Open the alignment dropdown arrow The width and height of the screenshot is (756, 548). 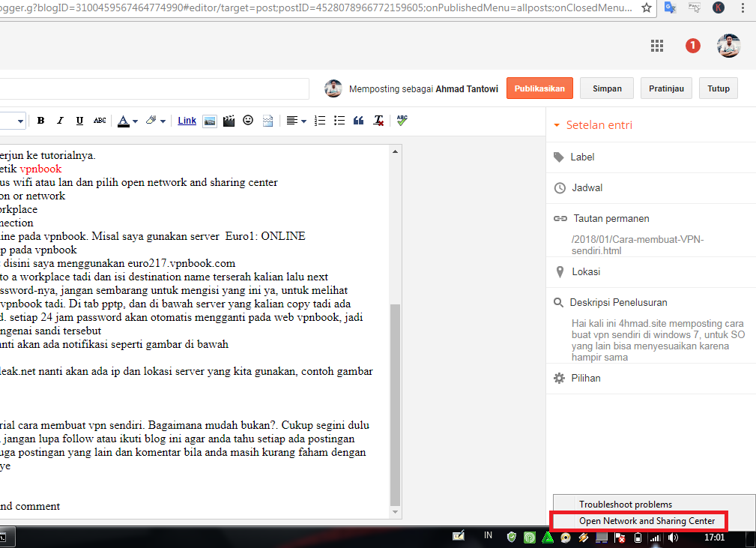click(x=303, y=121)
